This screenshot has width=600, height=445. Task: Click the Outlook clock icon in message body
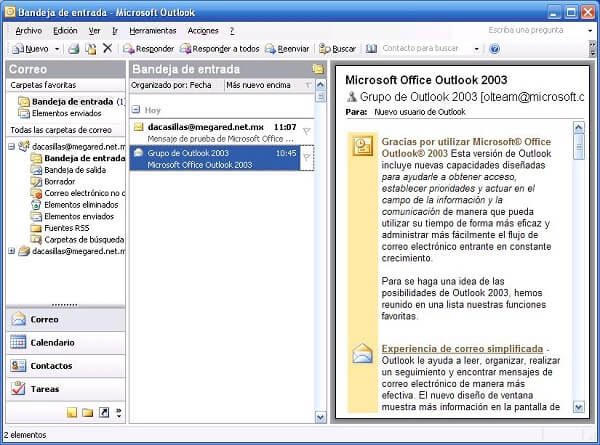click(363, 146)
